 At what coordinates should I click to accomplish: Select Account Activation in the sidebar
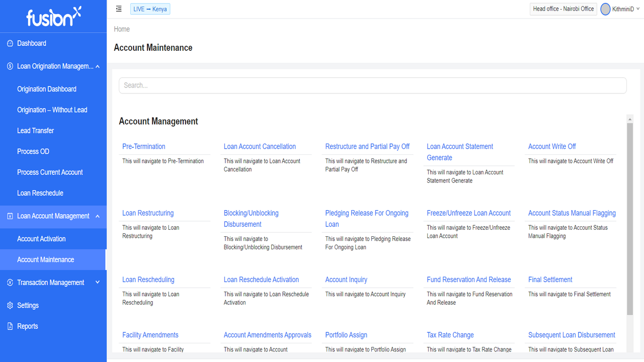tap(42, 238)
